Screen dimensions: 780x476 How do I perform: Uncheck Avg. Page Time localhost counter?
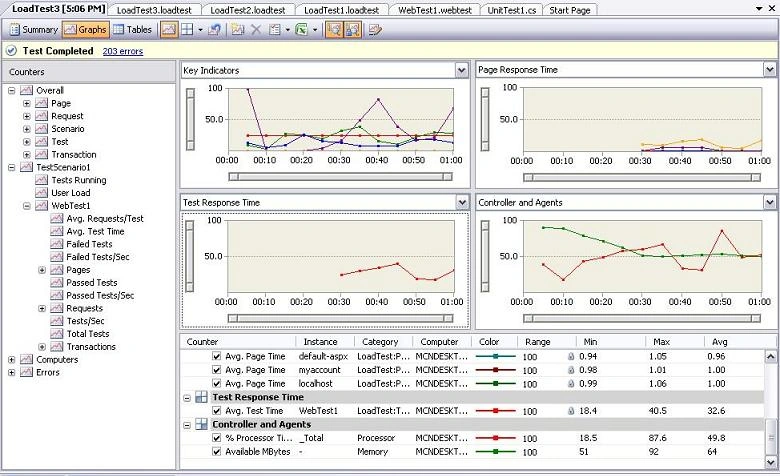(x=216, y=383)
